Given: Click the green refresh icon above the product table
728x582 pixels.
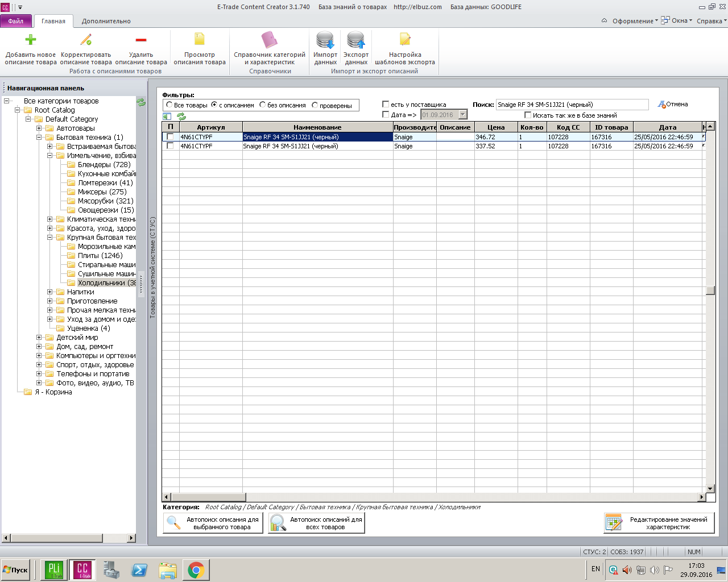Looking at the screenshot, I should tap(181, 116).
